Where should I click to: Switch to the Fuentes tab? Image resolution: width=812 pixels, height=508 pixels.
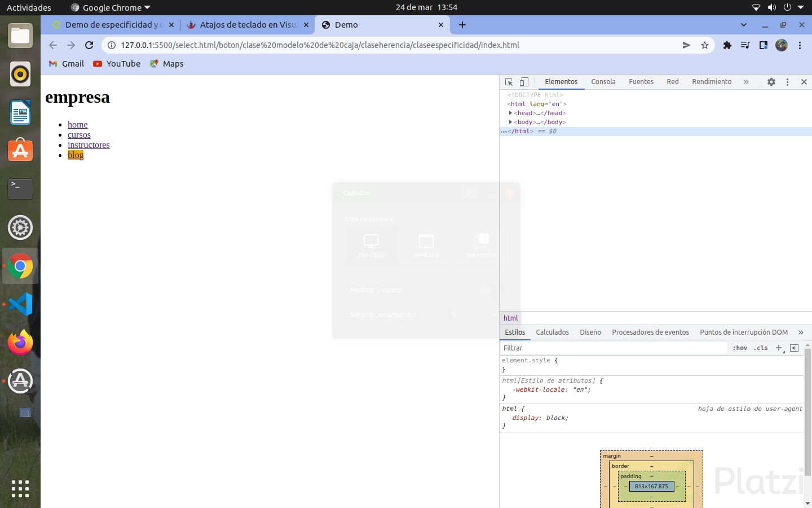tap(641, 82)
